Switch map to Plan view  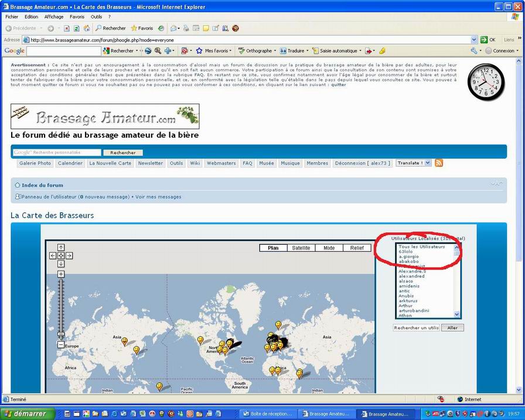(273, 248)
